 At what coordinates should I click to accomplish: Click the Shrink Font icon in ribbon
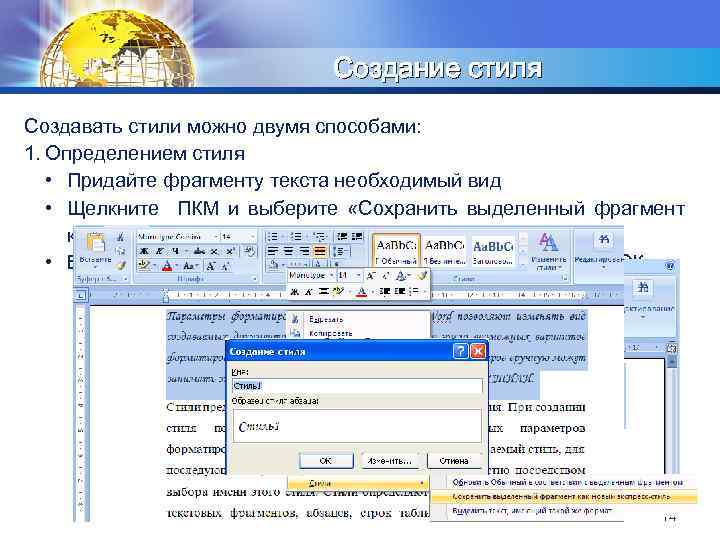pos(225,265)
